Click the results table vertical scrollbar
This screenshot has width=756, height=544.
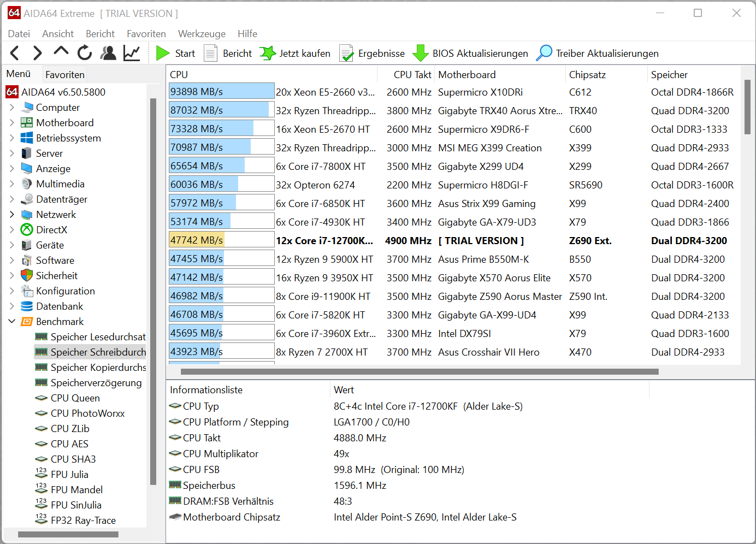click(747, 107)
